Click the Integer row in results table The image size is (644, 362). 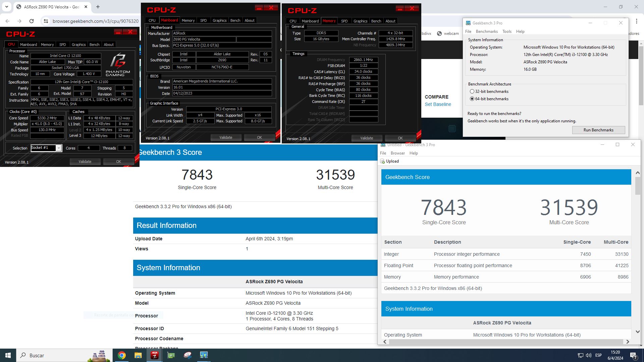click(506, 254)
